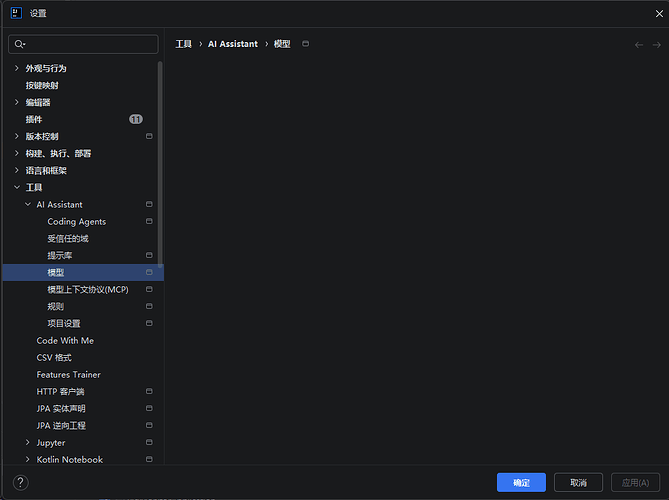Viewport: 669px width, 500px height.
Task: Navigate forward with the right arrow
Action: click(657, 45)
